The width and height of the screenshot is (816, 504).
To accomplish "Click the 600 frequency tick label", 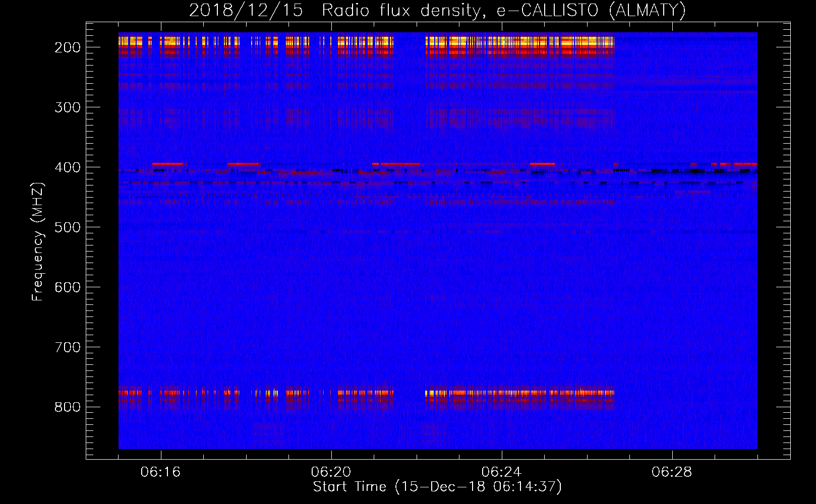I will click(x=68, y=287).
